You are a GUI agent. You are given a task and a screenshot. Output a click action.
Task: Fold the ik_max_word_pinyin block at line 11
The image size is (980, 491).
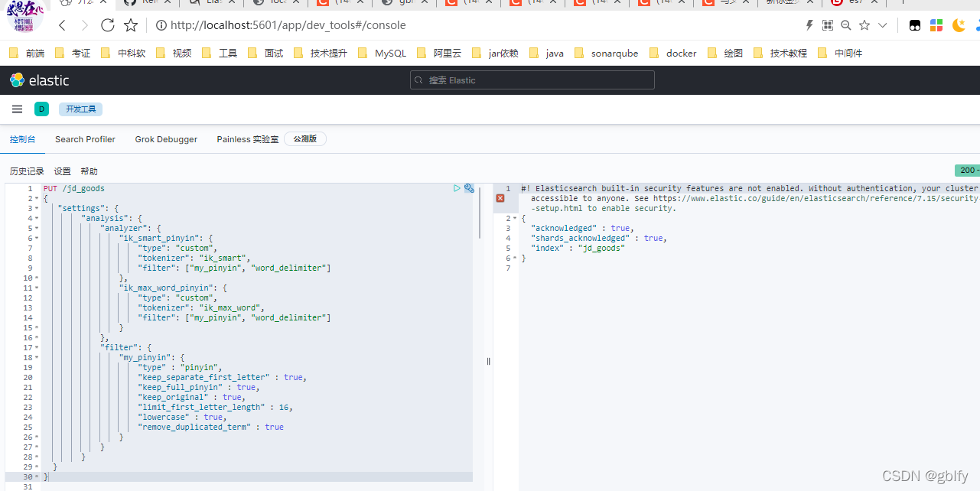coord(37,288)
